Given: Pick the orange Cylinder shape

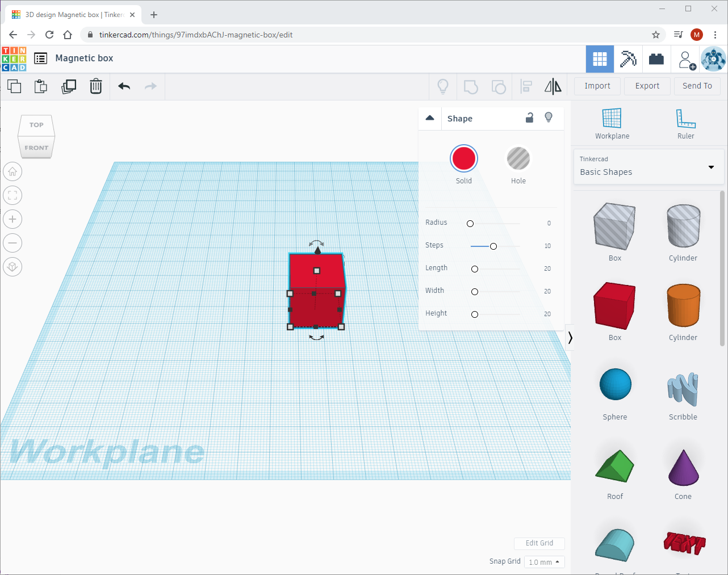Looking at the screenshot, I should [683, 306].
